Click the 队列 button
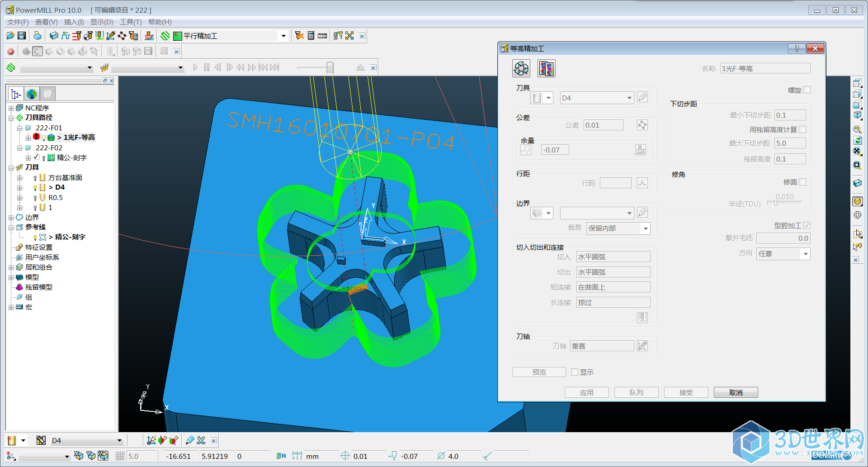Screen dimensions: 868x467 pos(637,392)
